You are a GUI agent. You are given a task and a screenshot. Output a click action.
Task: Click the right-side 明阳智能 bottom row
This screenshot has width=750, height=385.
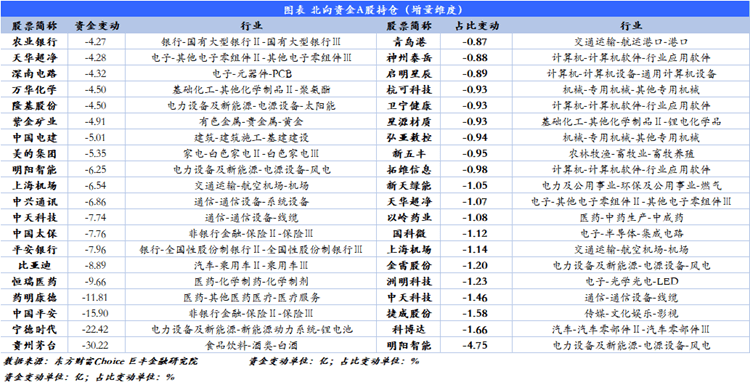coord(409,345)
